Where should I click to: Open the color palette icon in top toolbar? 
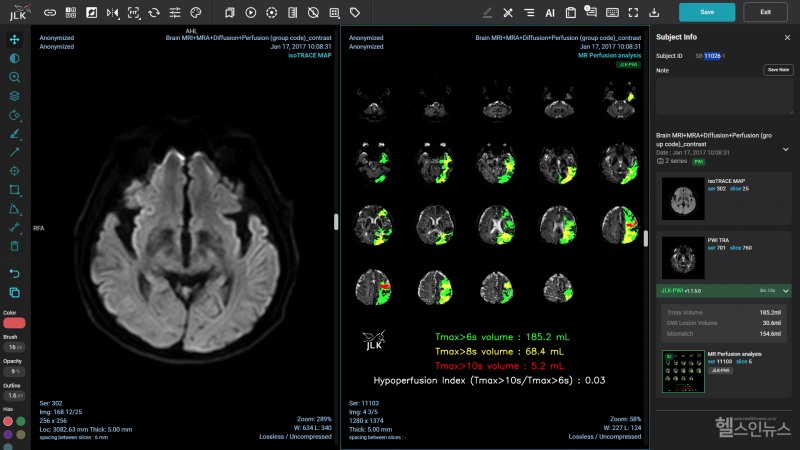click(195, 13)
